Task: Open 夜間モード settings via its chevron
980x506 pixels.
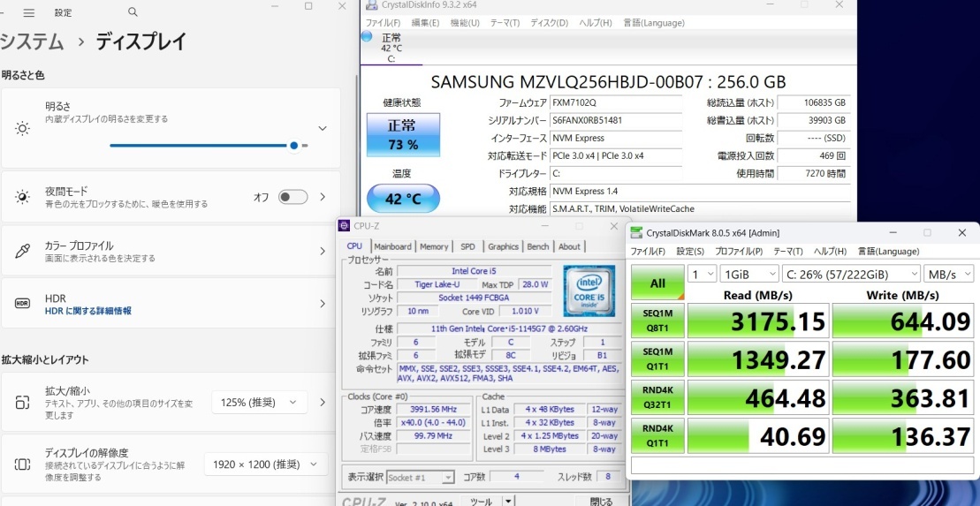Action: point(323,197)
